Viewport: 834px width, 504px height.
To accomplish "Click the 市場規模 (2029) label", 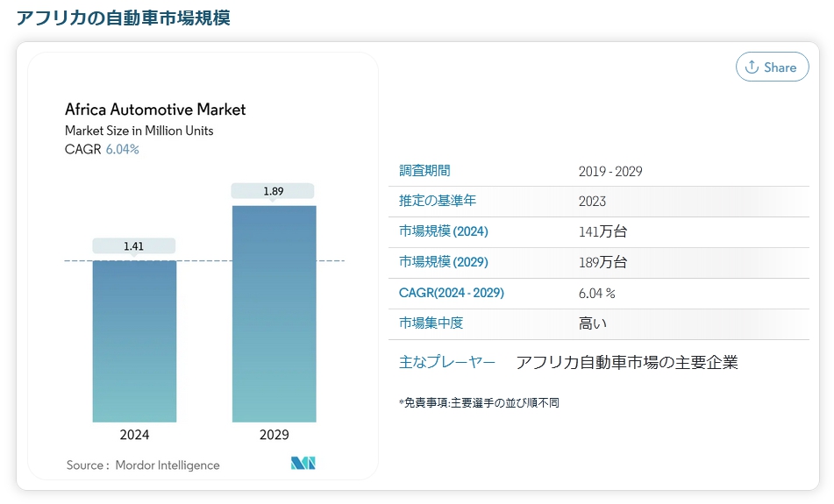I will 444,262.
